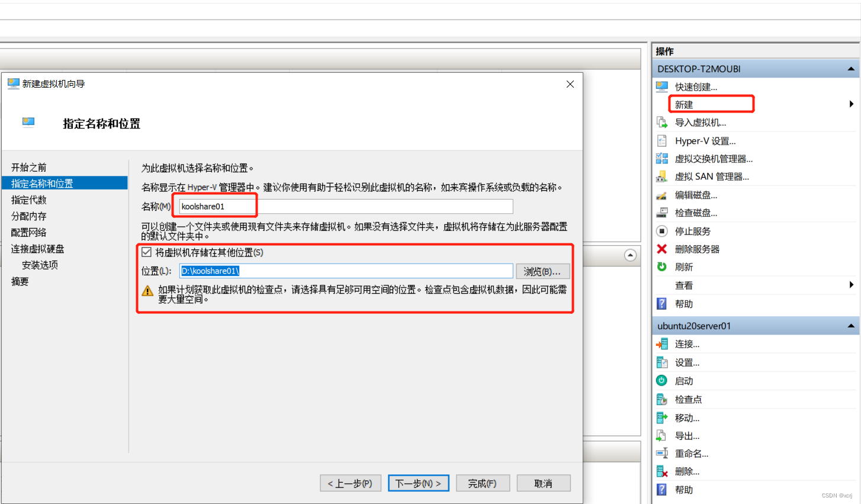
Task: Click the red X Remove Server icon
Action: tap(662, 249)
